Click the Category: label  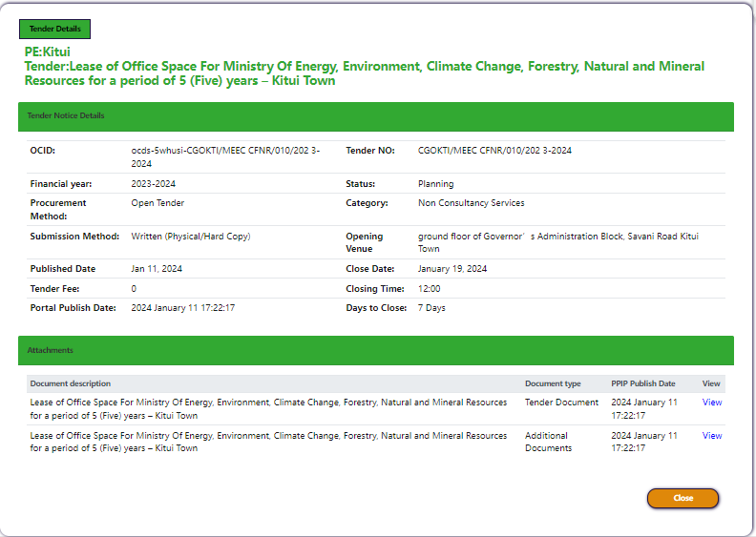click(x=367, y=203)
